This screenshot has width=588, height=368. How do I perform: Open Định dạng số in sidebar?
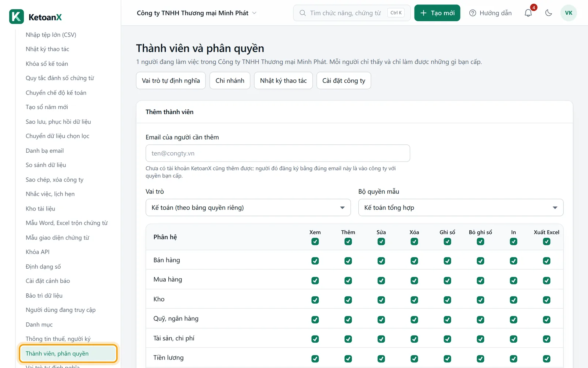[43, 266]
